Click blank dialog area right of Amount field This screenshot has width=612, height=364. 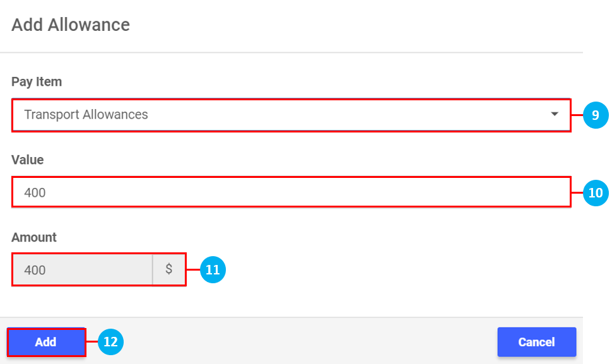click(x=391, y=270)
